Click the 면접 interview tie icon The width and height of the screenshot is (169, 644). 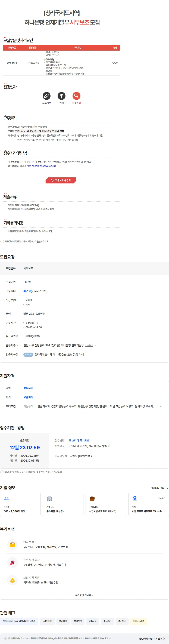tap(61, 96)
